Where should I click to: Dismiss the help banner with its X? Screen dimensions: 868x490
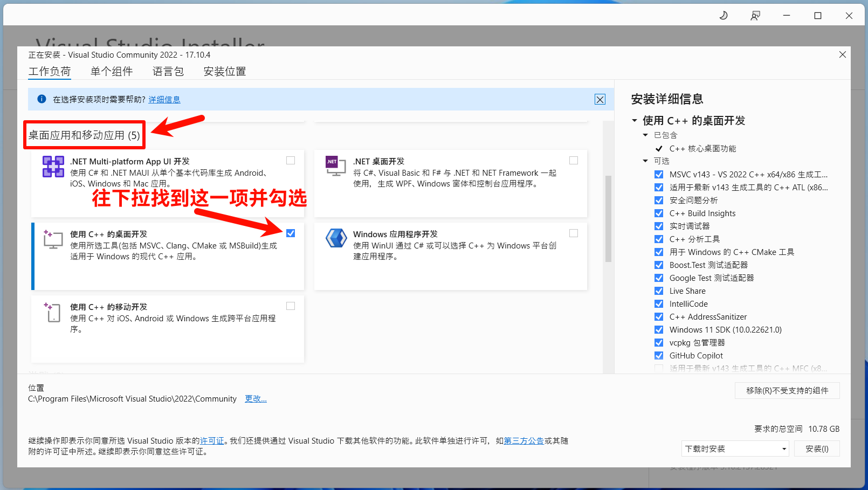tap(600, 99)
